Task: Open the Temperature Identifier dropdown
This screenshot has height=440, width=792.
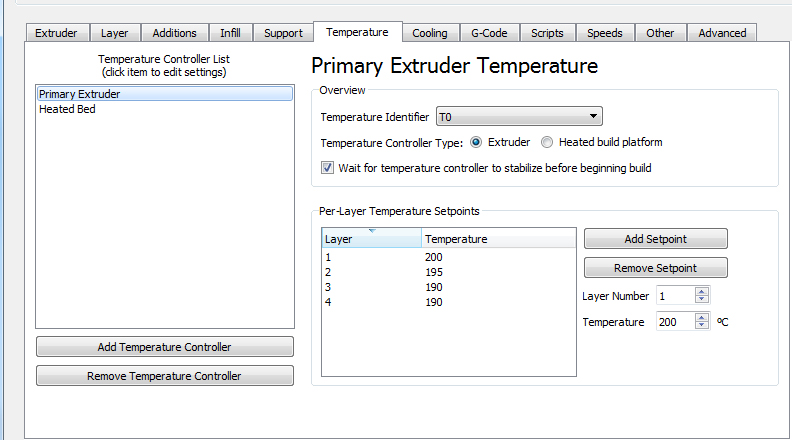Action: 519,117
